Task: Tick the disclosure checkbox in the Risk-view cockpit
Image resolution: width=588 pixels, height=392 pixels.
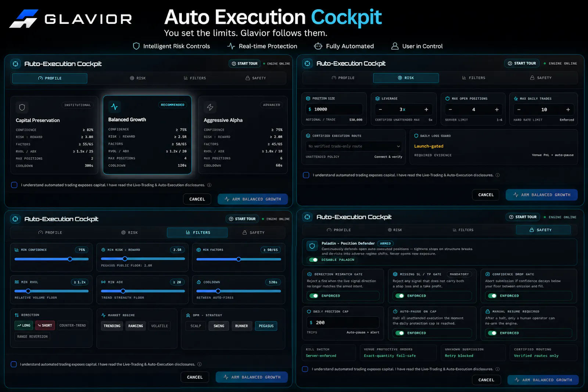Action: pyautogui.click(x=306, y=175)
